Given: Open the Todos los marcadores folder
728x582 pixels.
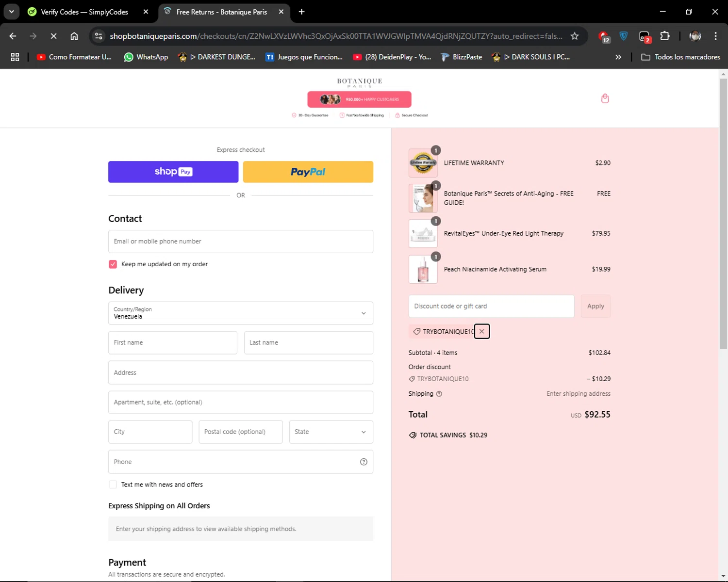Looking at the screenshot, I should point(680,57).
